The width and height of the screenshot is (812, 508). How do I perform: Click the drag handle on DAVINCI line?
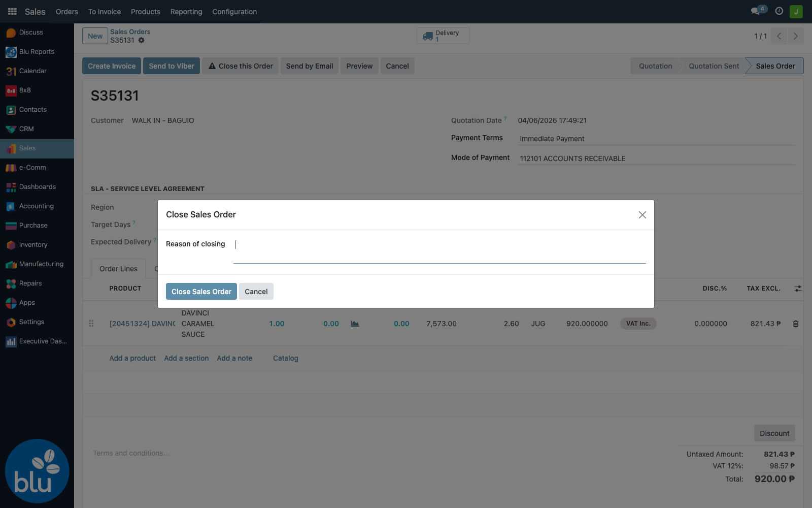(x=91, y=324)
